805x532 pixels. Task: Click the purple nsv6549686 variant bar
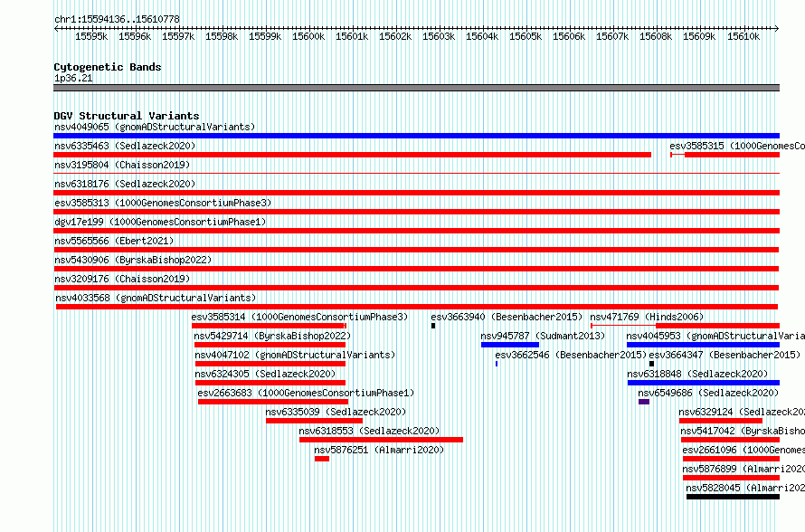(644, 402)
